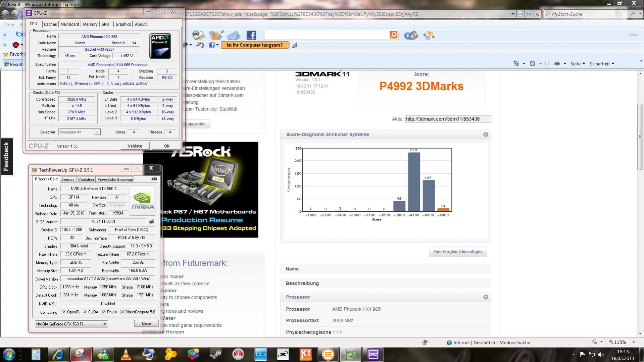Click the Close button in GPU-Z

(146, 323)
